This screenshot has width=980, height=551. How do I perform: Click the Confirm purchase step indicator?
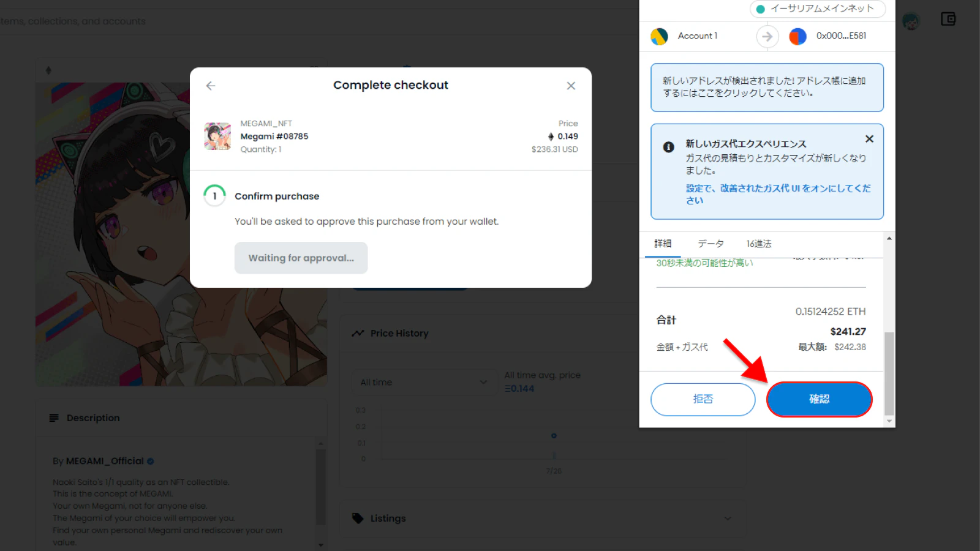[x=214, y=196]
